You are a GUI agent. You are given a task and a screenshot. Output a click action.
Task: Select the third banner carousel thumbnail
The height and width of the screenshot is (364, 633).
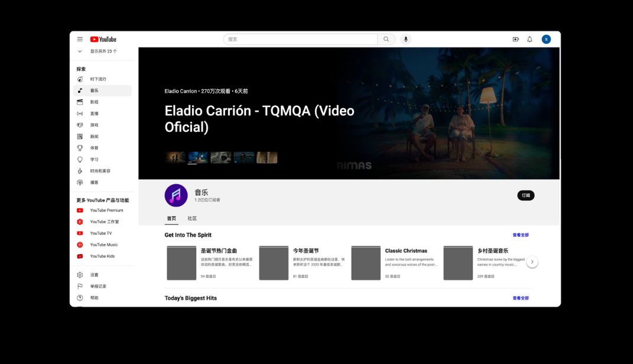tap(221, 158)
